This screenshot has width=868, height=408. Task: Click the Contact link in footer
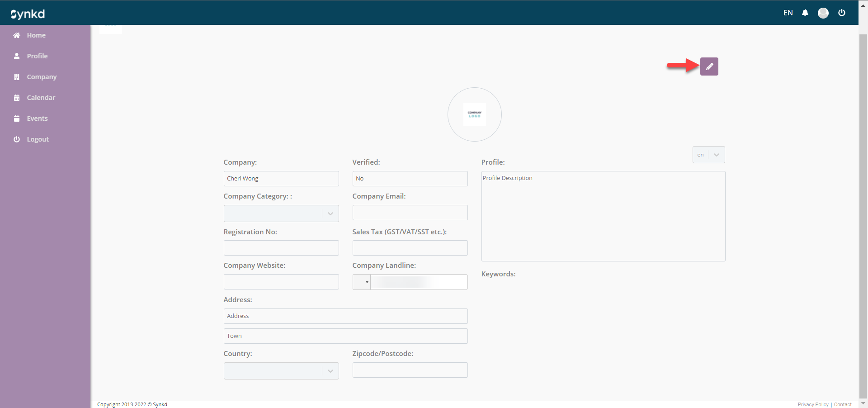pyautogui.click(x=843, y=404)
